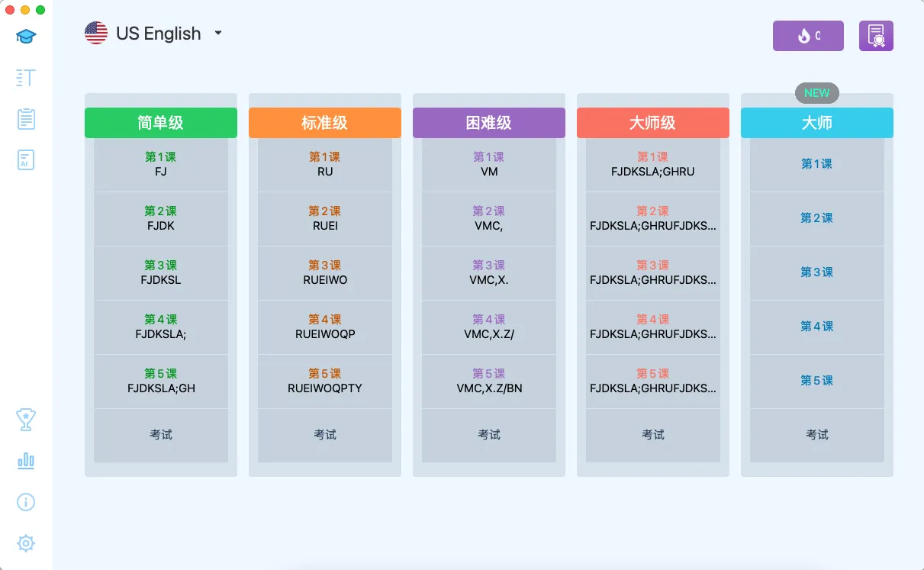This screenshot has height=570, width=924.
Task: Open the bar chart statistics icon
Action: pyautogui.click(x=26, y=460)
